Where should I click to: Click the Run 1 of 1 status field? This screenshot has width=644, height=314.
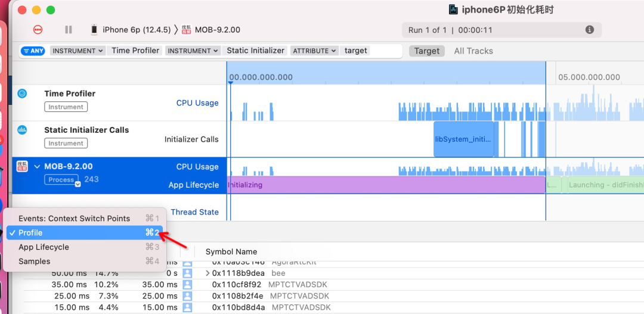coord(501,30)
